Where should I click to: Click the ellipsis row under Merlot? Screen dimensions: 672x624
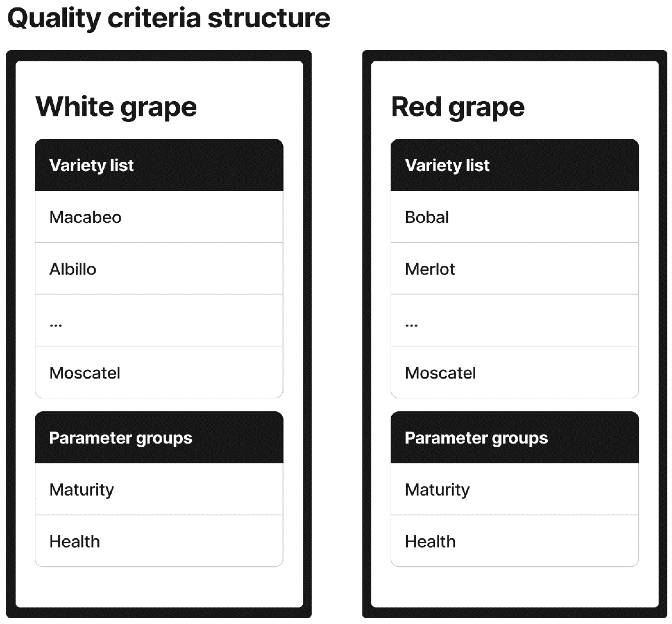(x=514, y=321)
